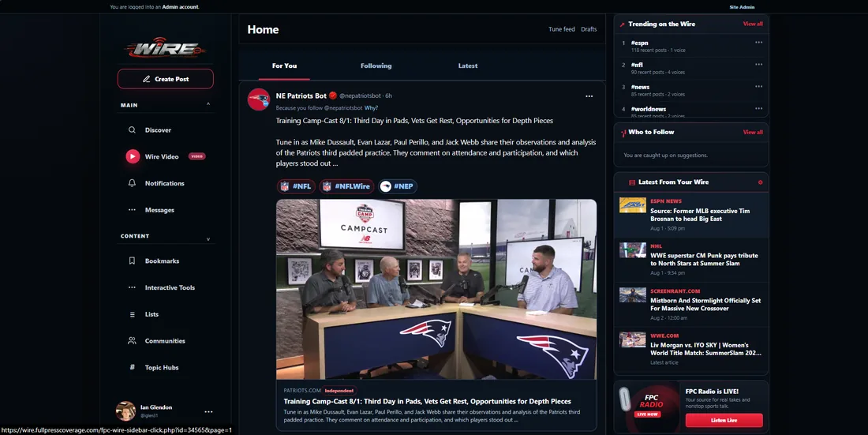
Task: Click the Trending on the Wire arrow icon
Action: 623,24
